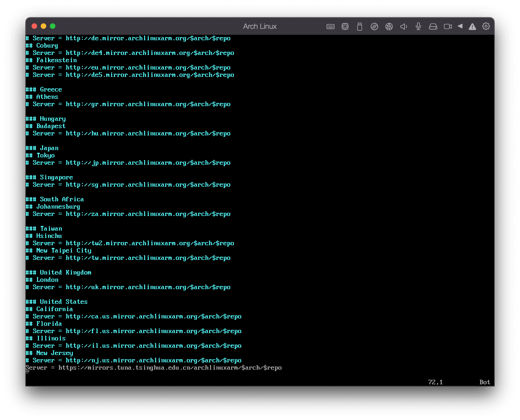Click the left-pointing triangle icon
520x420 pixels.
pyautogui.click(x=460, y=26)
